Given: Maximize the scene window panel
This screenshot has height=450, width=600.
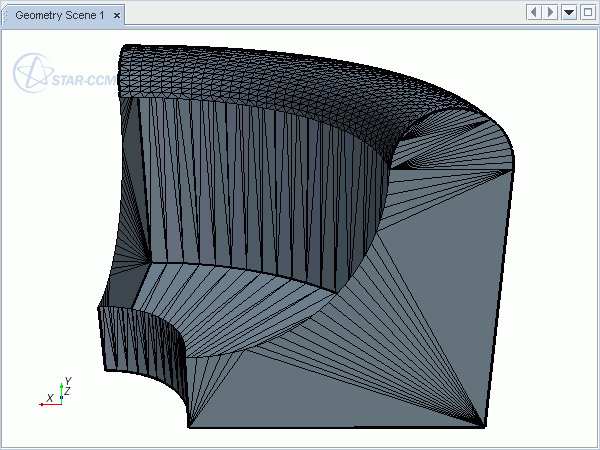Looking at the screenshot, I should coord(587,12).
